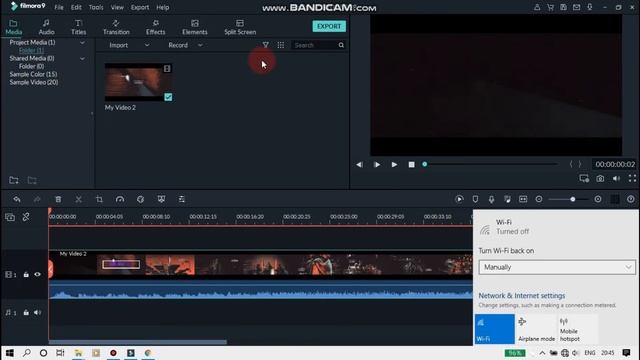Select the My Video 2 thumbnail

pyautogui.click(x=138, y=82)
